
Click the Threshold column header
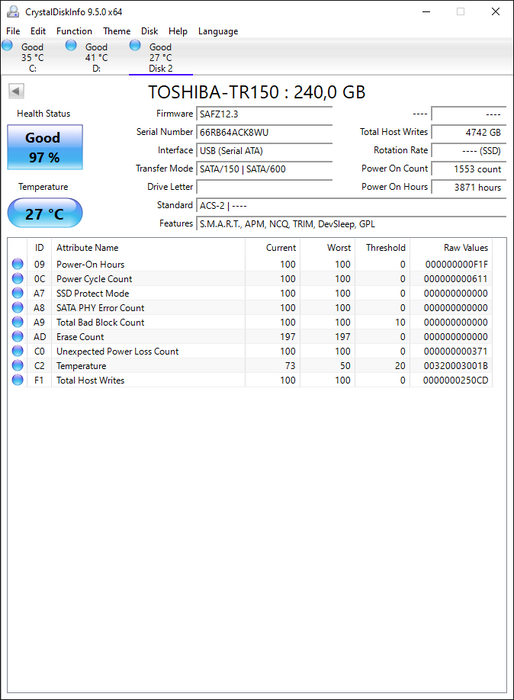[382, 248]
